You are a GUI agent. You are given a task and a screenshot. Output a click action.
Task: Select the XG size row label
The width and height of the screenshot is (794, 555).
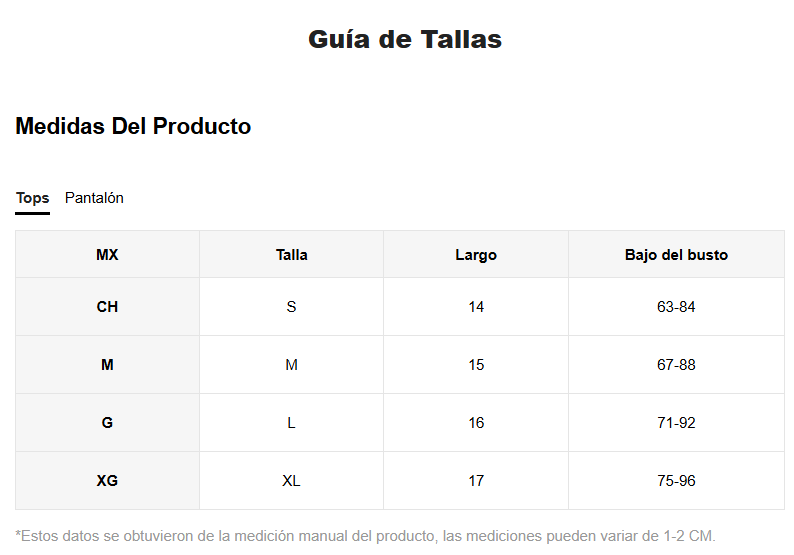coord(107,481)
